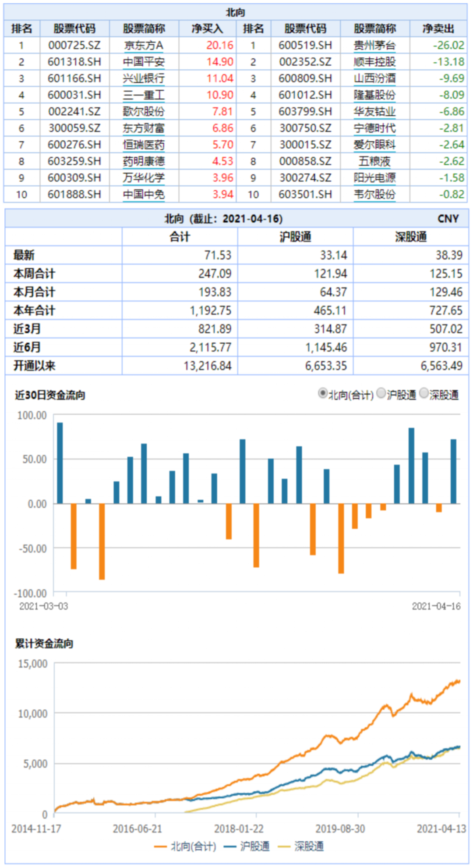Click the 累计资金流向 chart title
Image resolution: width=473 pixels, height=868 pixels.
pos(44,644)
